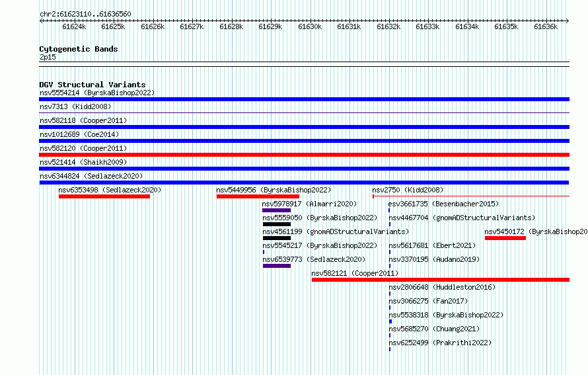Screen dimensions: 588x375
Task: Select the nsv5538318 small blue marker
Action: (x=390, y=321)
